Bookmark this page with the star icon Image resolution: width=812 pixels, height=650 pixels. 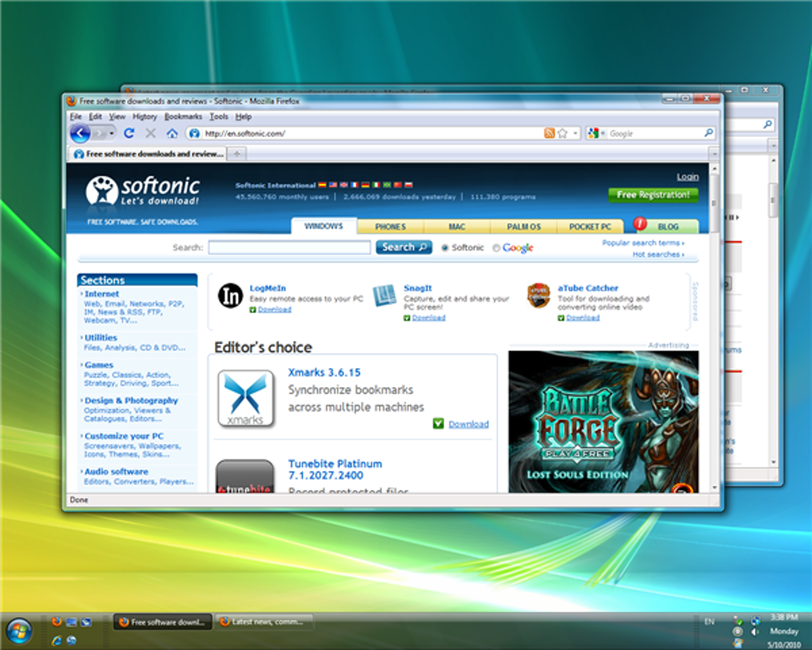[x=562, y=133]
